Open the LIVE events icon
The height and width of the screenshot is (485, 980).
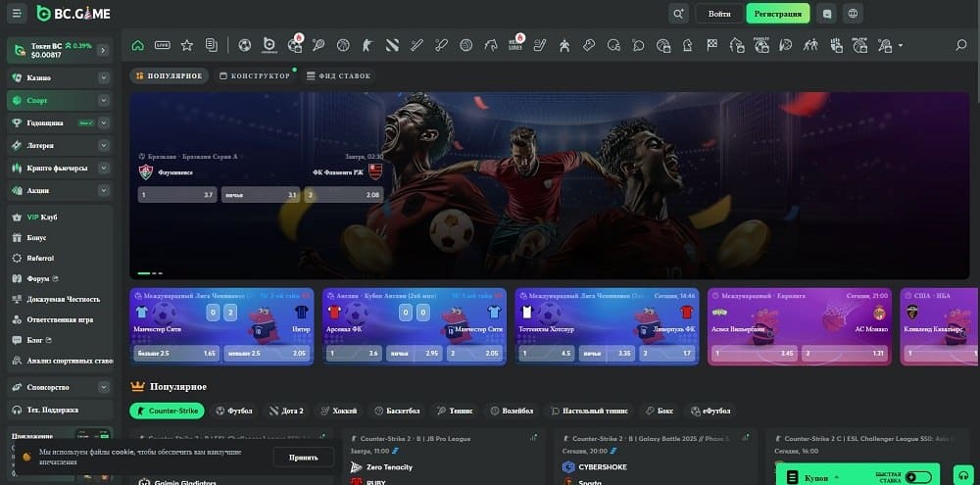click(x=163, y=45)
